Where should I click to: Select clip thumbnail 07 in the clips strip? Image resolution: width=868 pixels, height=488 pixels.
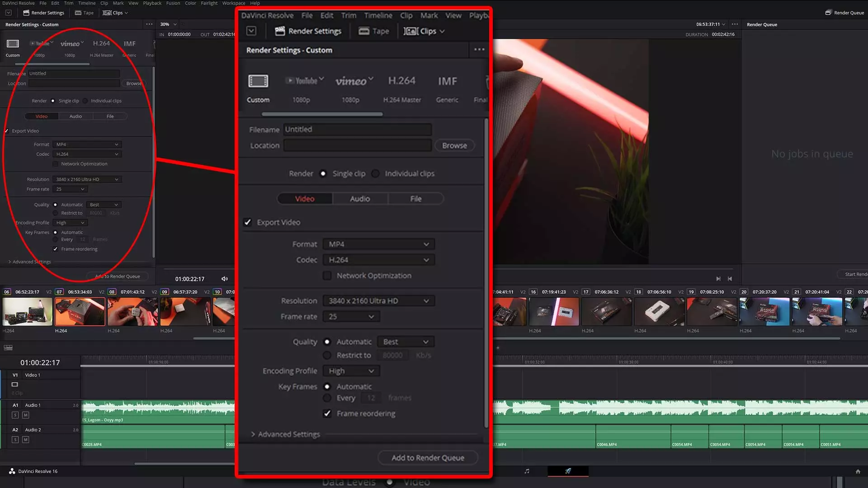pos(80,311)
